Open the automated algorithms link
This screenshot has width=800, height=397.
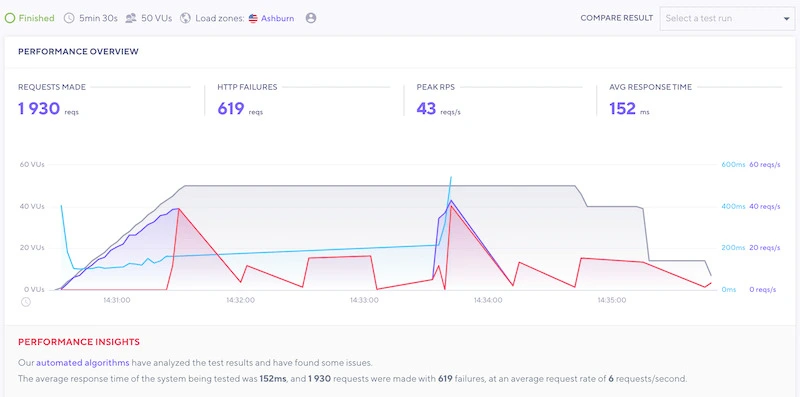pos(83,363)
